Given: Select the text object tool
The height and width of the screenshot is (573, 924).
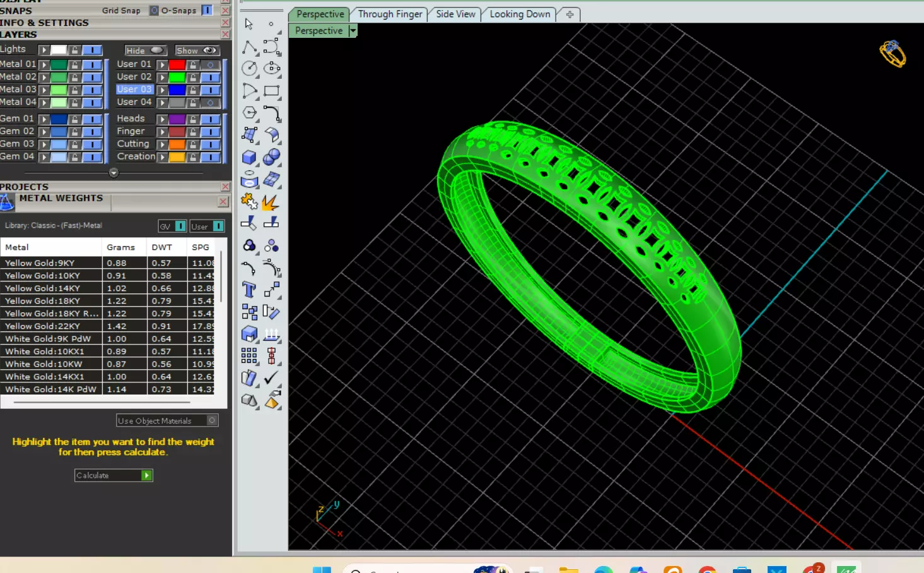Looking at the screenshot, I should click(x=249, y=290).
